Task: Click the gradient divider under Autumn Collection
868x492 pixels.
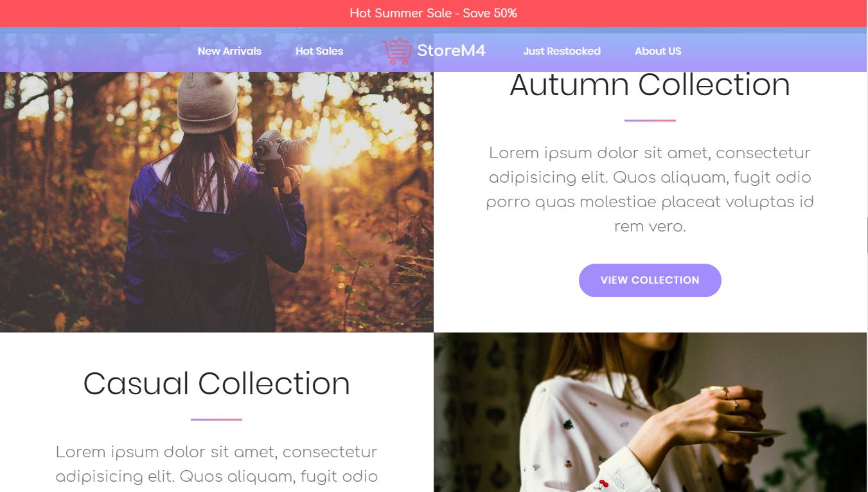Action: coord(650,120)
